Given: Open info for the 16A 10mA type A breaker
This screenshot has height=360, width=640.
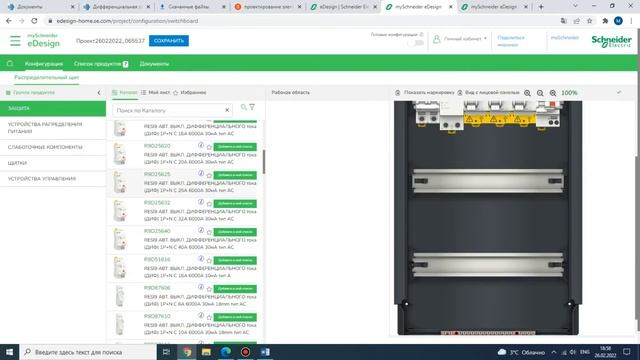Looking at the screenshot, I should pyautogui.click(x=201, y=258).
